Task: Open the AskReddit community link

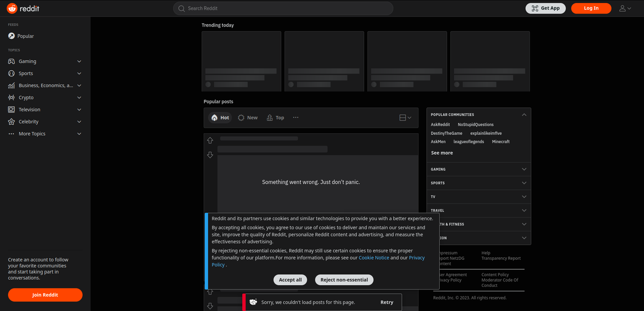Action: (440, 125)
